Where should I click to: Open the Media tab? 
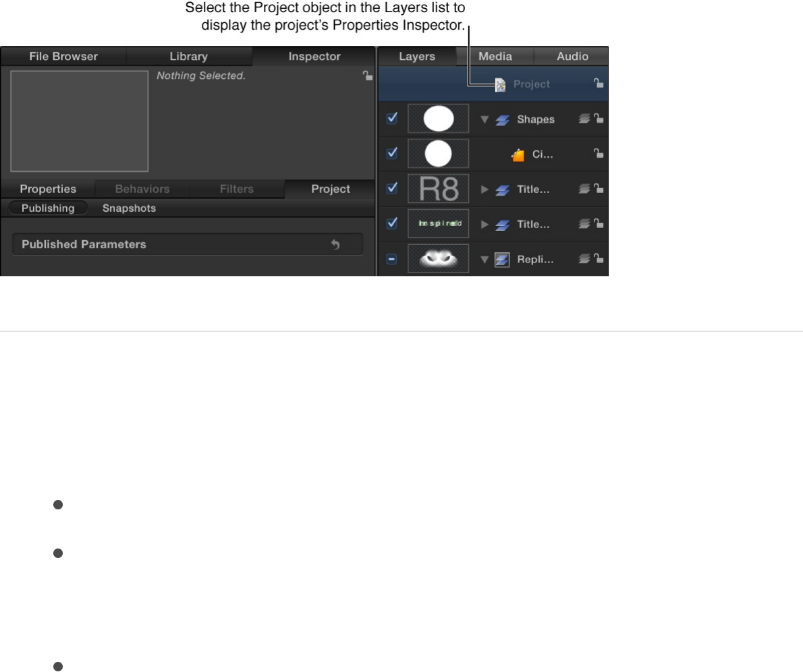(x=495, y=57)
